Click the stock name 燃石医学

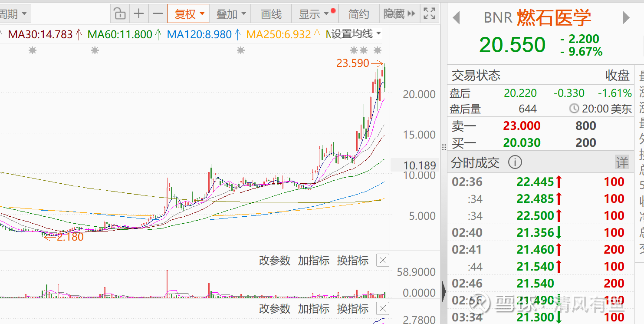pos(554,18)
